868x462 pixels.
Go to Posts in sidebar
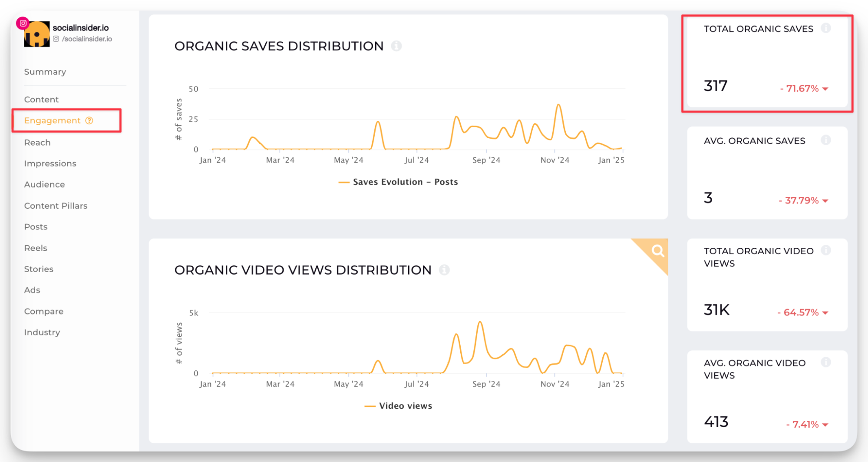pyautogui.click(x=36, y=226)
